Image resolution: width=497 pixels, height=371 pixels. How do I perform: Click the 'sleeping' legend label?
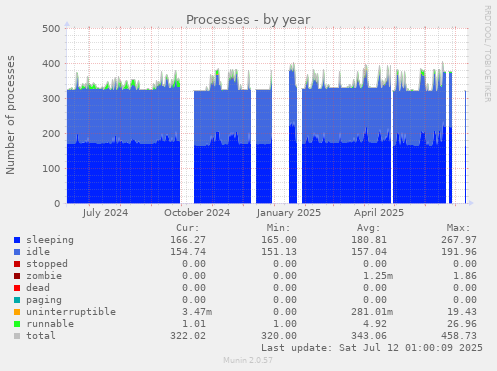(x=50, y=240)
